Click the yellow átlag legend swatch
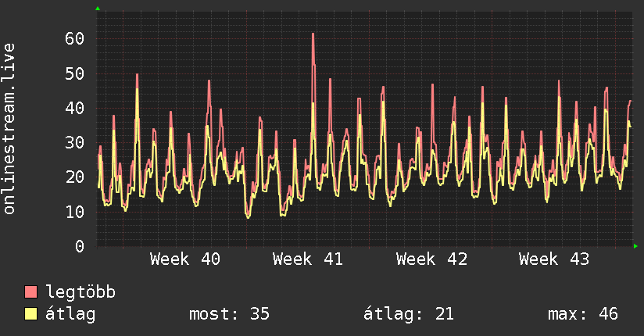 30,314
